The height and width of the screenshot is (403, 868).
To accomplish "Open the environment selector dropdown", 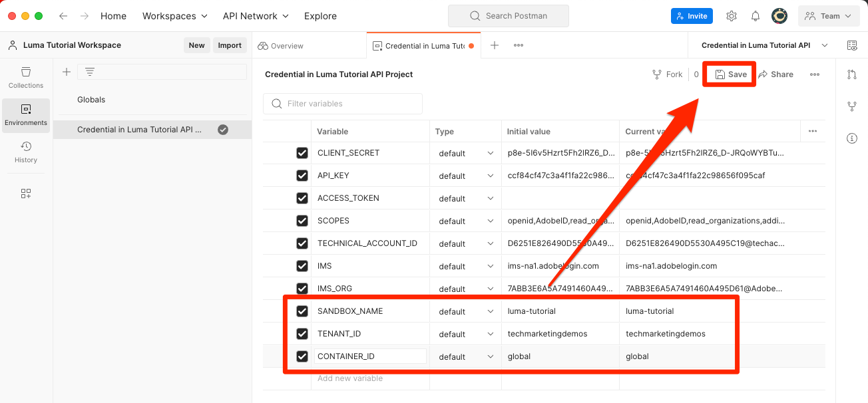I will [765, 45].
